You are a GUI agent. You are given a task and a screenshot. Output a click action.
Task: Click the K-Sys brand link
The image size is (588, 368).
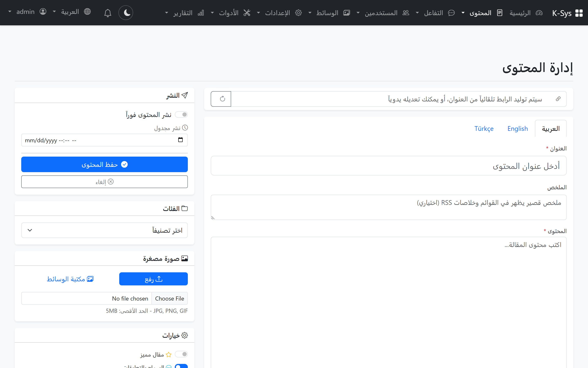click(568, 13)
